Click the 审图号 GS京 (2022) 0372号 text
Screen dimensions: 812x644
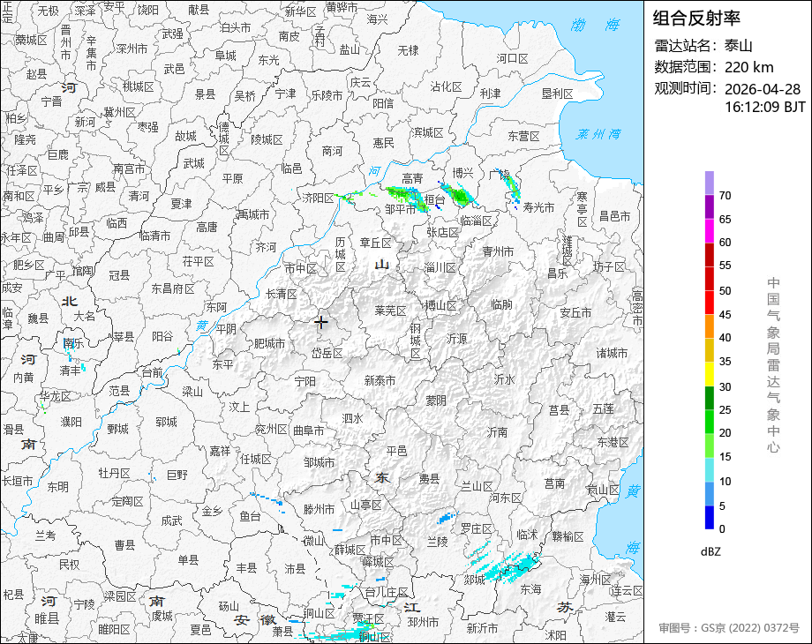pyautogui.click(x=729, y=628)
